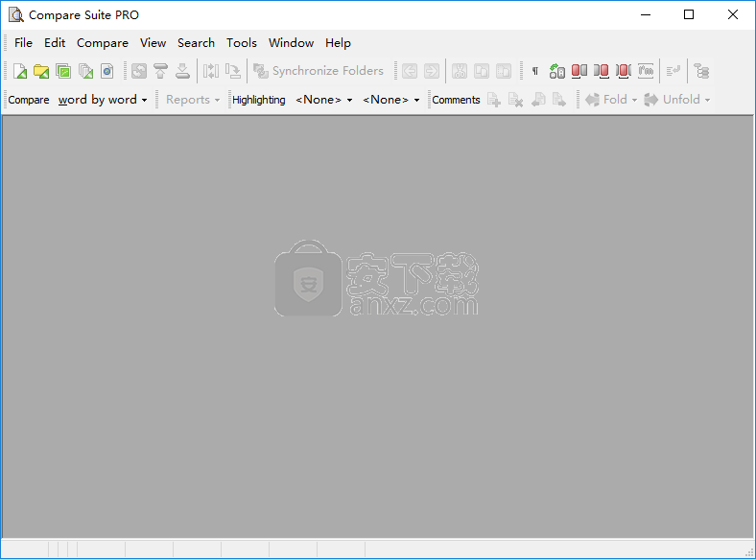Open the File menu
This screenshot has width=756, height=559.
click(23, 43)
